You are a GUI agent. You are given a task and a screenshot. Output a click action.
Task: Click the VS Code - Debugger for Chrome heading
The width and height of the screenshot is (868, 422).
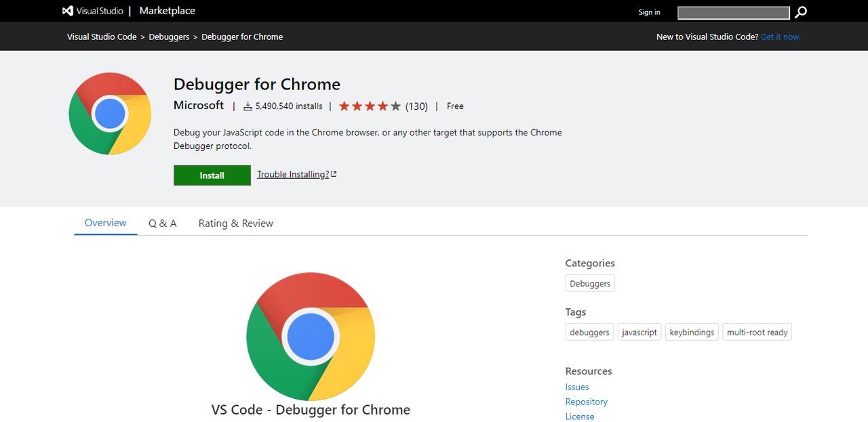point(311,410)
